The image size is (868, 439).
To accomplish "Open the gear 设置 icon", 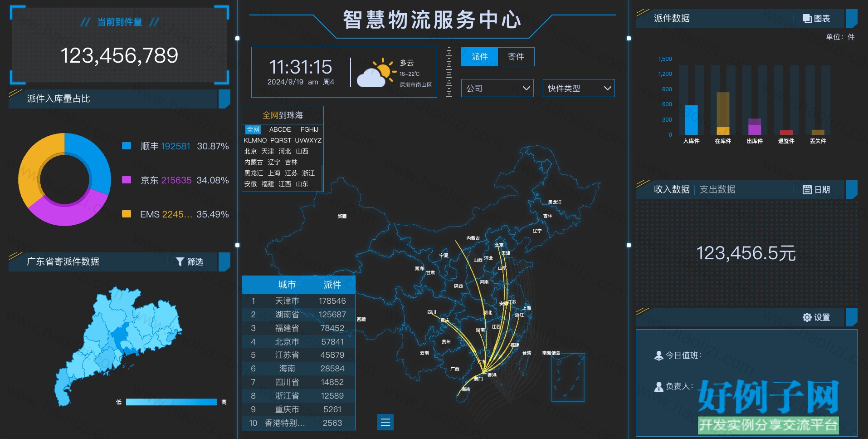I will click(807, 317).
